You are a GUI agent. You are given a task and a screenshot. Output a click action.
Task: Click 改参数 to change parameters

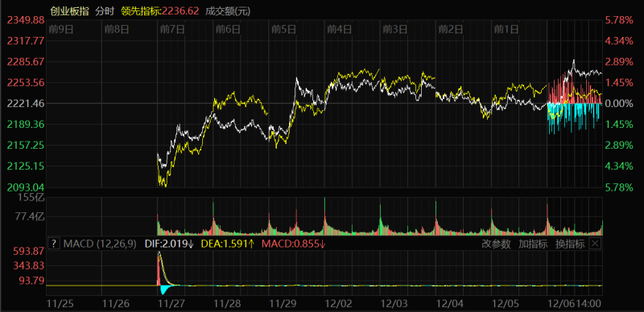496,244
